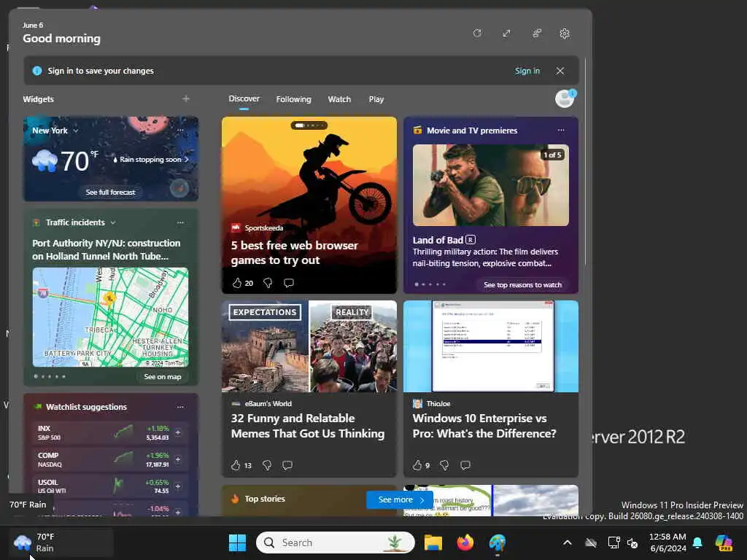Open the taskbar weather widget button
Image resolution: width=747 pixels, height=560 pixels.
point(61,542)
